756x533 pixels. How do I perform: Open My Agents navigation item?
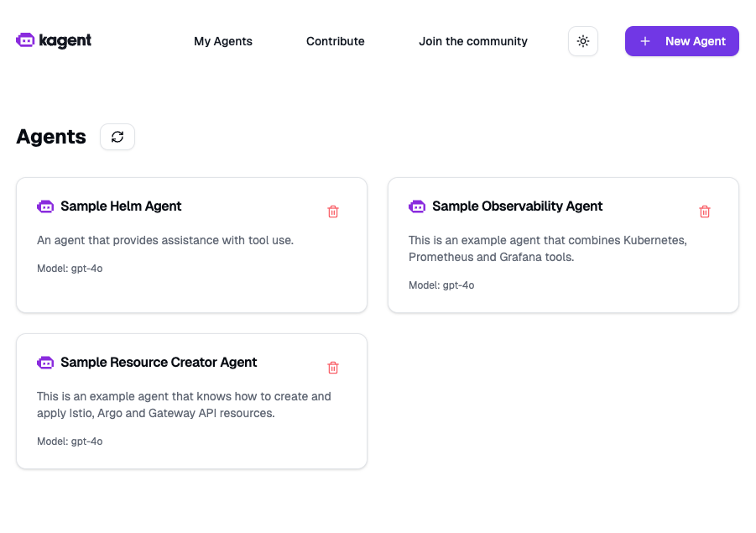pos(222,41)
